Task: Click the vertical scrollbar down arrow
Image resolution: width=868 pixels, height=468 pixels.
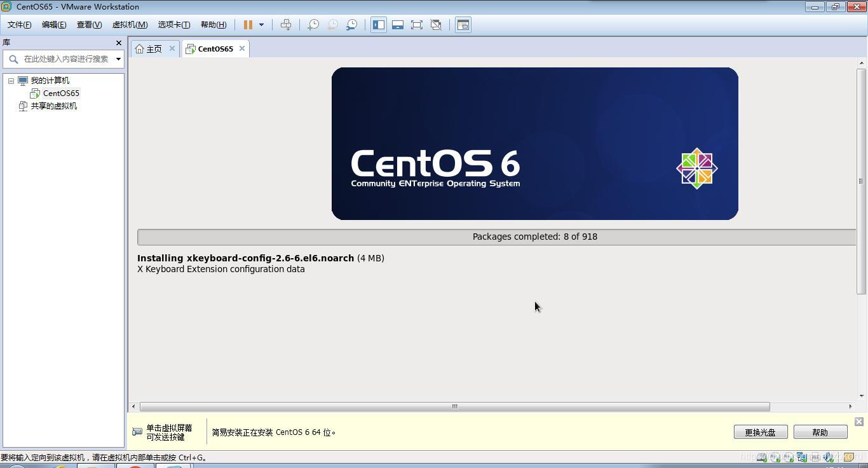Action: point(862,396)
